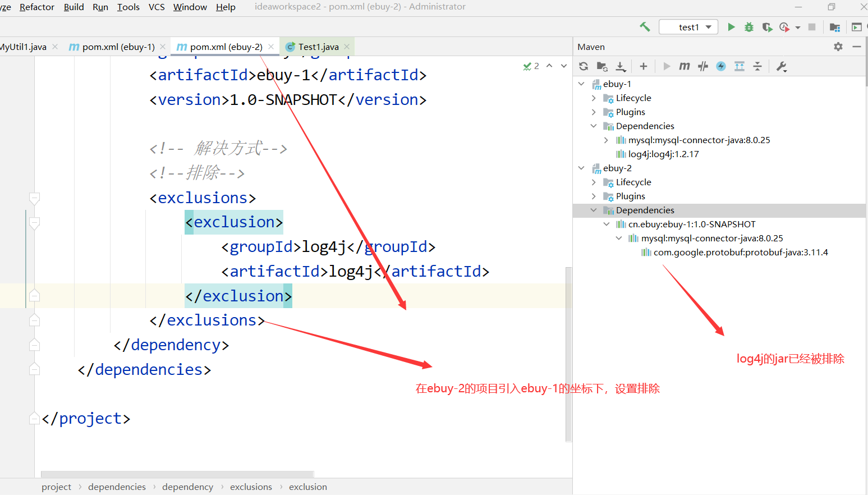Collapse the ebuy-2 Maven project node
The image size is (868, 495).
[581, 168]
